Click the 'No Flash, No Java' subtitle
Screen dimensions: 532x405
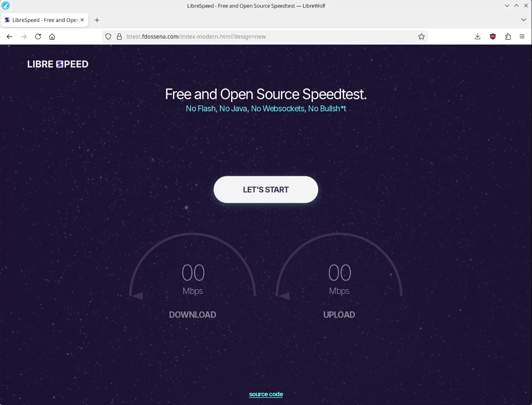point(266,108)
